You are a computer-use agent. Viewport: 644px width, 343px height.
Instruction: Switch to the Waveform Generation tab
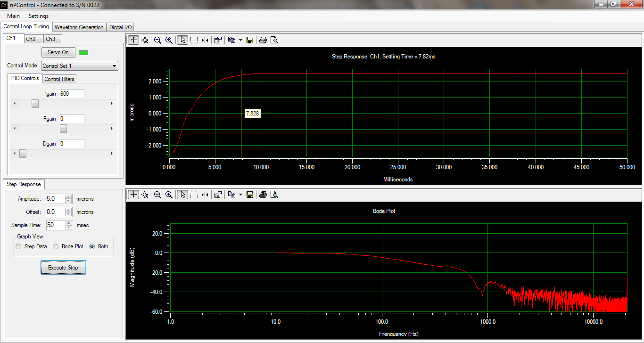pyautogui.click(x=79, y=27)
